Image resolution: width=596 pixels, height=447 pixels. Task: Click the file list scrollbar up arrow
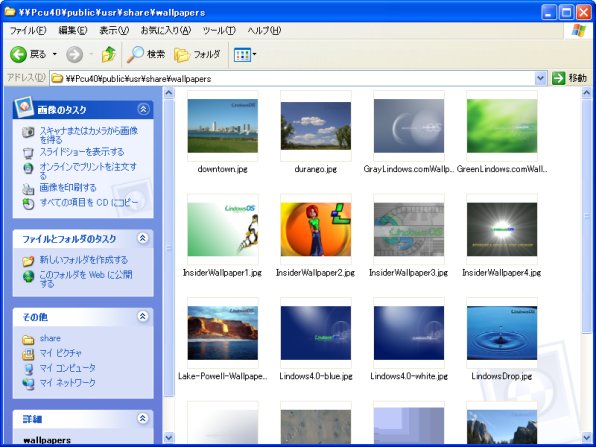point(586,92)
